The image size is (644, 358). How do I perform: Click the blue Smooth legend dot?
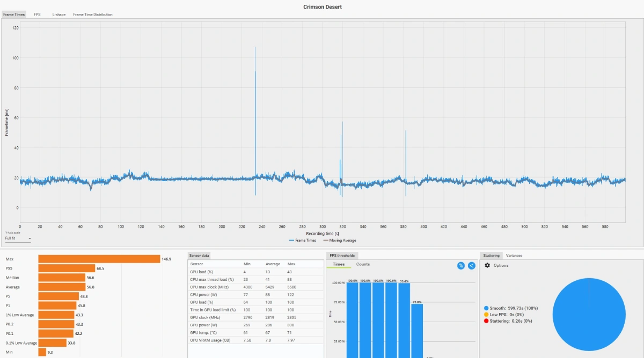click(486, 308)
